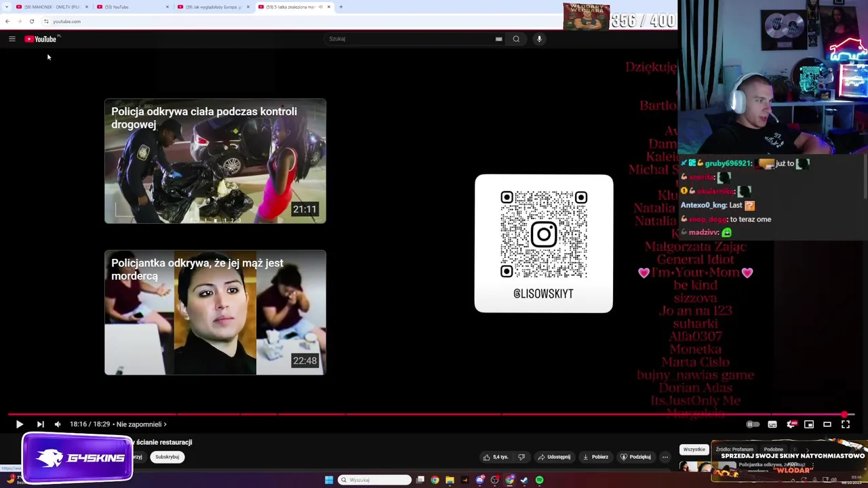Close the MAHONEK - OME.TV tab
The image size is (868, 488).
[x=86, y=7]
